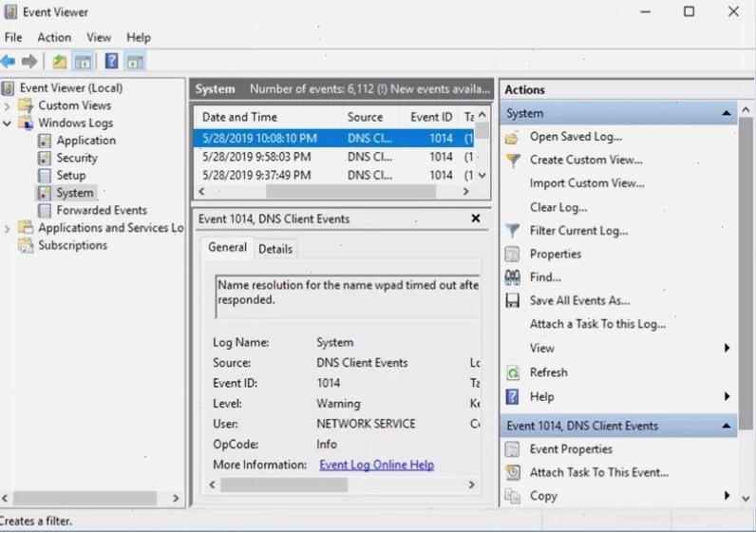Select the System log in tree

(x=75, y=193)
